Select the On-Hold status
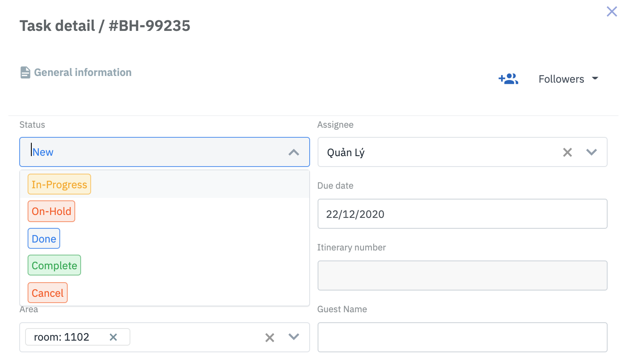Viewport: 626px width, 364px height. click(x=51, y=211)
